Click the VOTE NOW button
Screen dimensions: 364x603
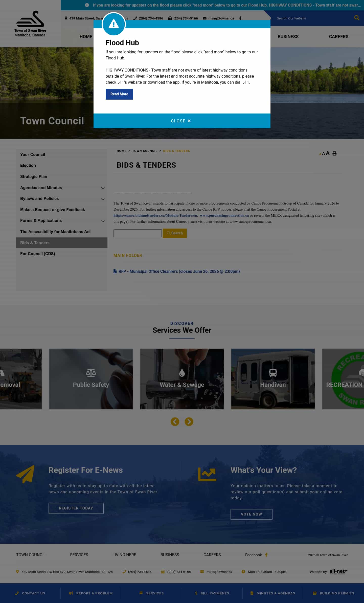pyautogui.click(x=251, y=514)
